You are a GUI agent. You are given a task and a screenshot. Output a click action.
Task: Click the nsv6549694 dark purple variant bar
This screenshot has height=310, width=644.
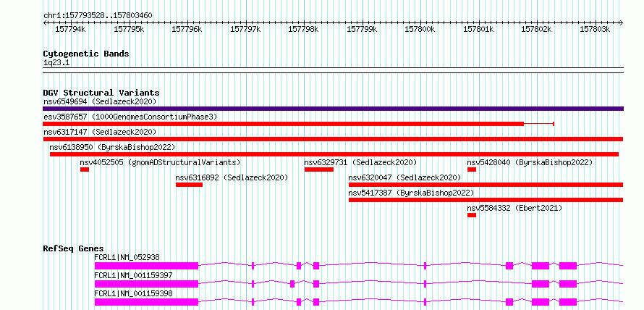[333, 109]
